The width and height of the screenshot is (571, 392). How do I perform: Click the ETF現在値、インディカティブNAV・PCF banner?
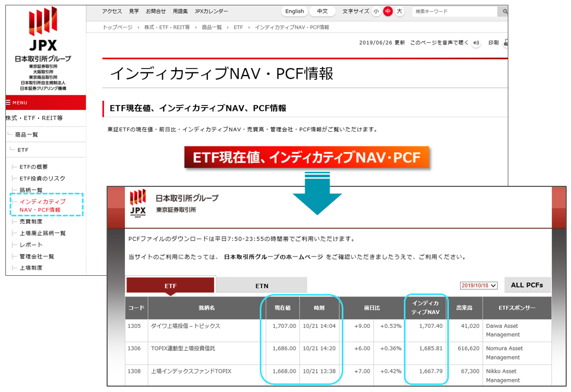(x=307, y=157)
